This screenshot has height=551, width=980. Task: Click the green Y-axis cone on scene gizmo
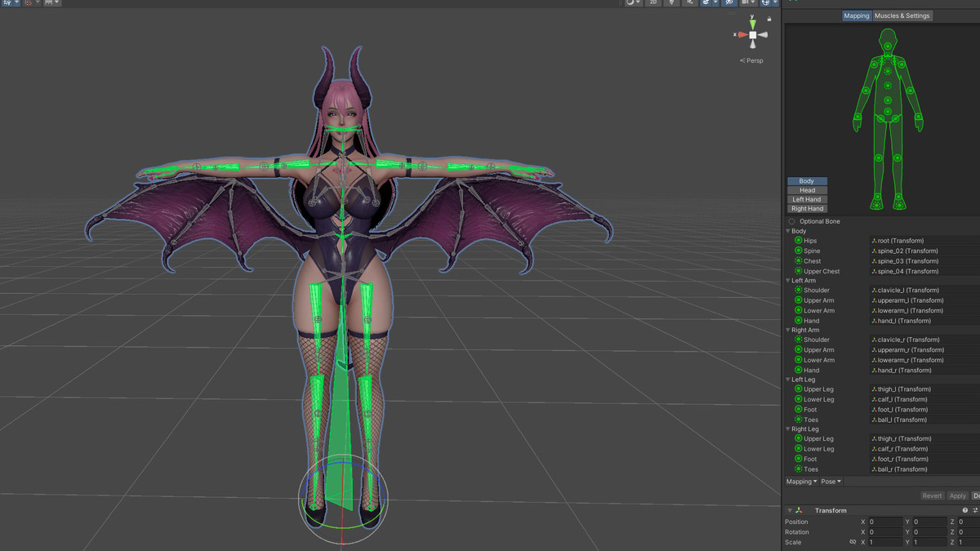pyautogui.click(x=752, y=25)
